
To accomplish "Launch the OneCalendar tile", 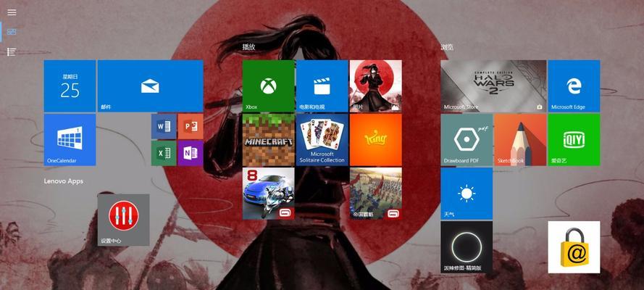I will point(70,140).
